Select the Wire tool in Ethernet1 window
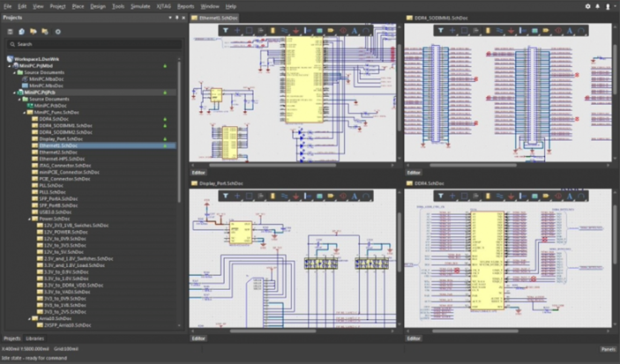 click(284, 31)
